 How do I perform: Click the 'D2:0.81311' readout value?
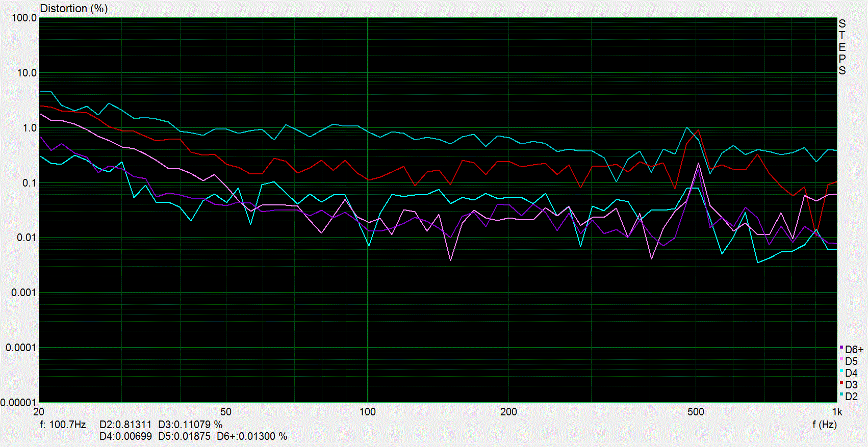coord(125,424)
